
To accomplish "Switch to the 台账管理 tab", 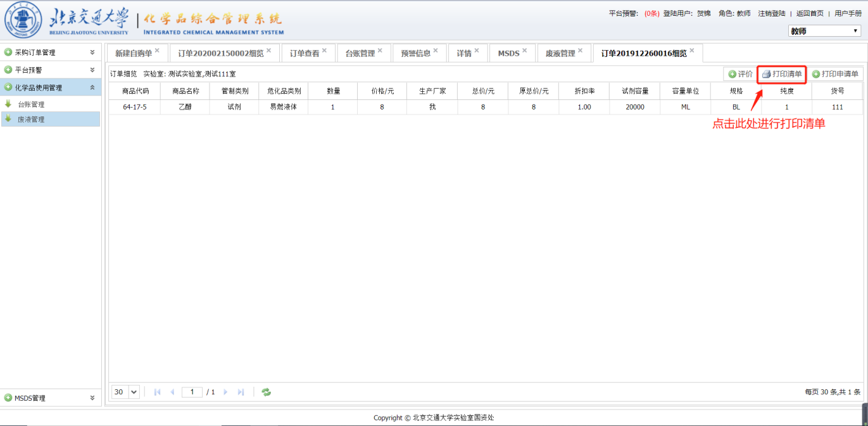I will (x=360, y=54).
